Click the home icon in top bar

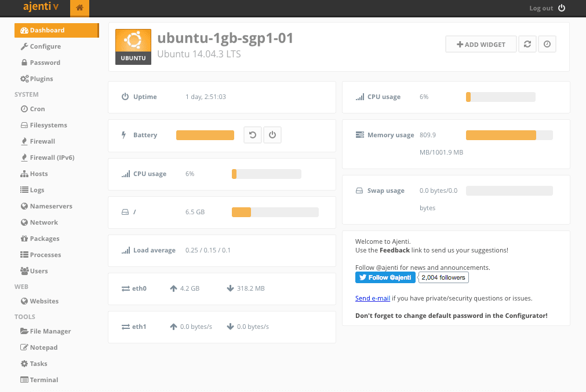coord(79,8)
